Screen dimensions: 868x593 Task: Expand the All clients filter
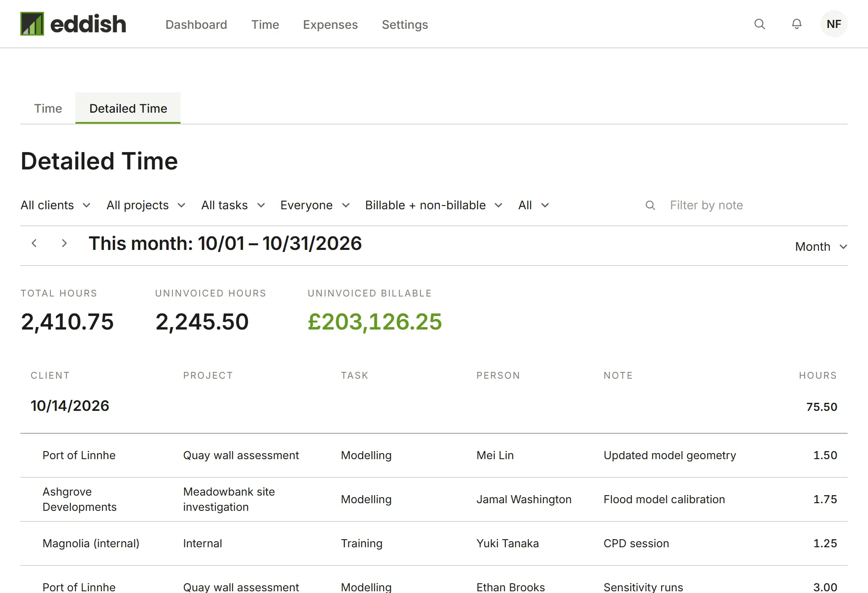(56, 205)
